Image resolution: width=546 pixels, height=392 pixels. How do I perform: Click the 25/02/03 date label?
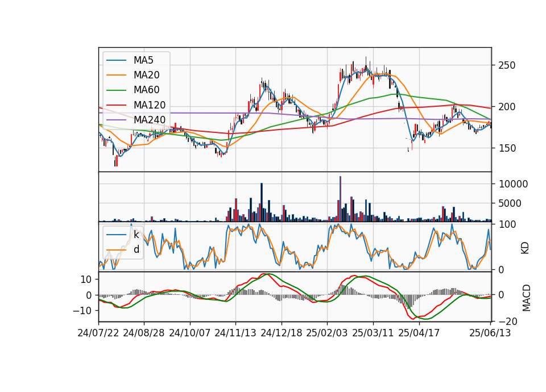(x=327, y=333)
